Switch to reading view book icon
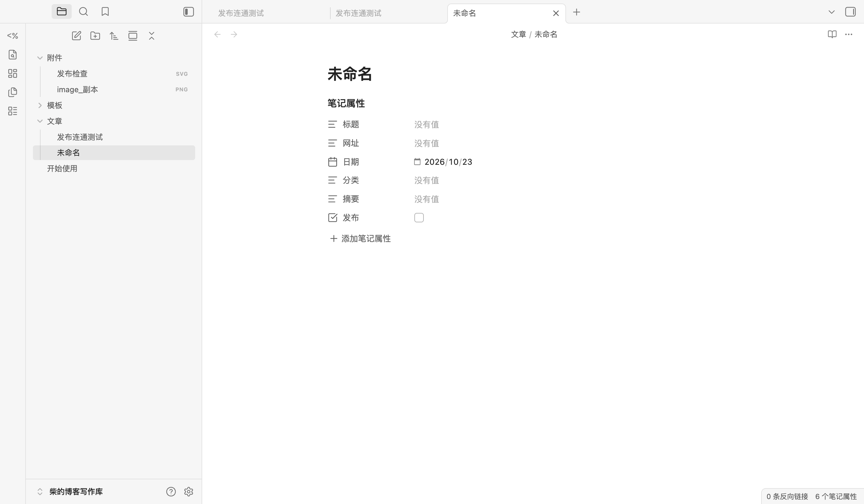 click(x=832, y=34)
